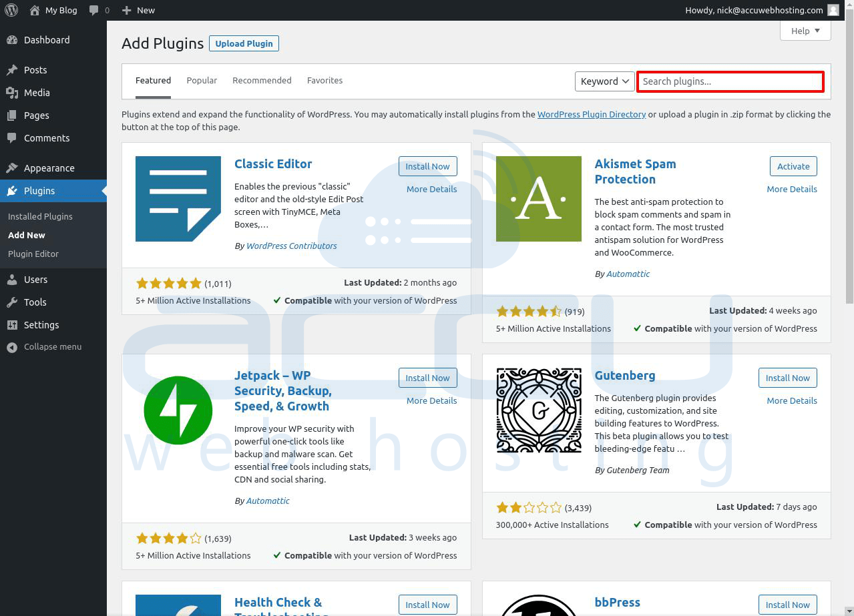
Task: Open the comments bubble icon in admin bar
Action: 94,10
